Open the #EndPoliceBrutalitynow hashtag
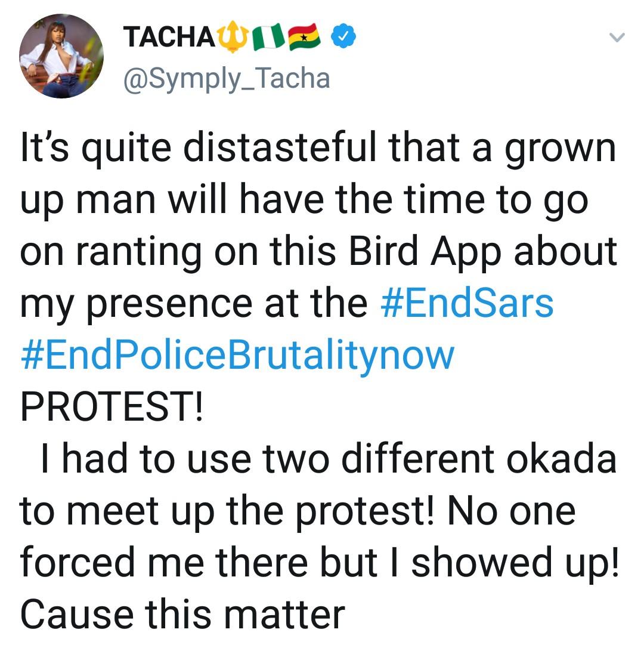The image size is (644, 654). (237, 354)
